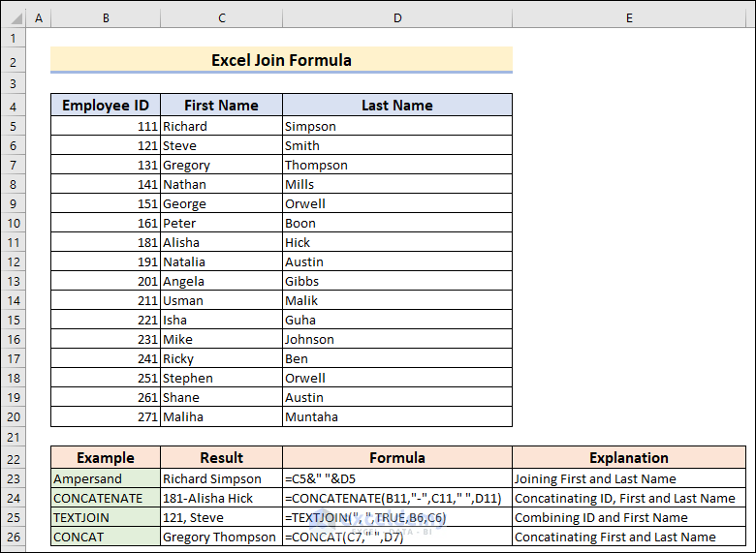Select the 'Ampersand' example cell
This screenshot has height=553, width=756.
tap(106, 478)
